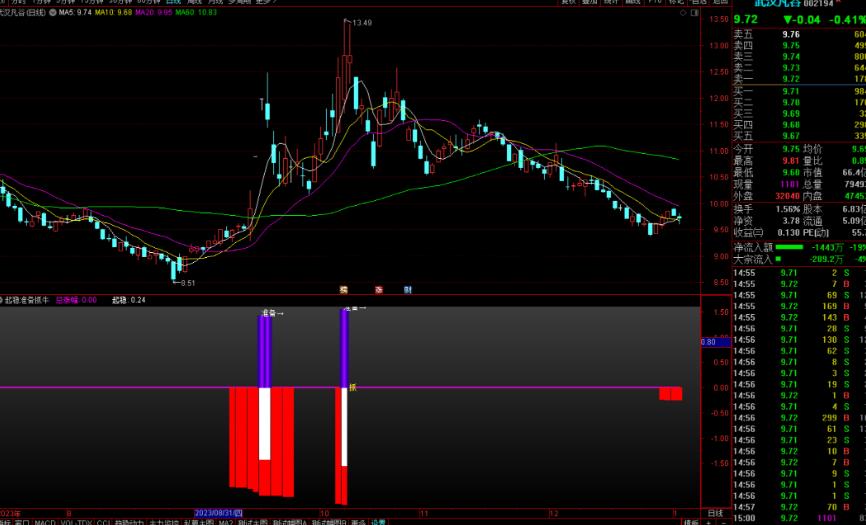Click the 2023/08/31 date cursor label
Image resolution: width=866 pixels, height=525 pixels.
click(219, 513)
